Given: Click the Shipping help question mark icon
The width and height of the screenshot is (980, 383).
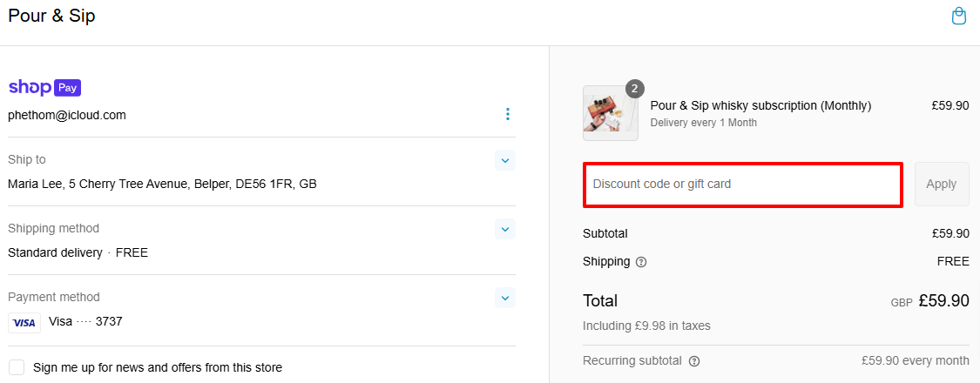Looking at the screenshot, I should [640, 262].
